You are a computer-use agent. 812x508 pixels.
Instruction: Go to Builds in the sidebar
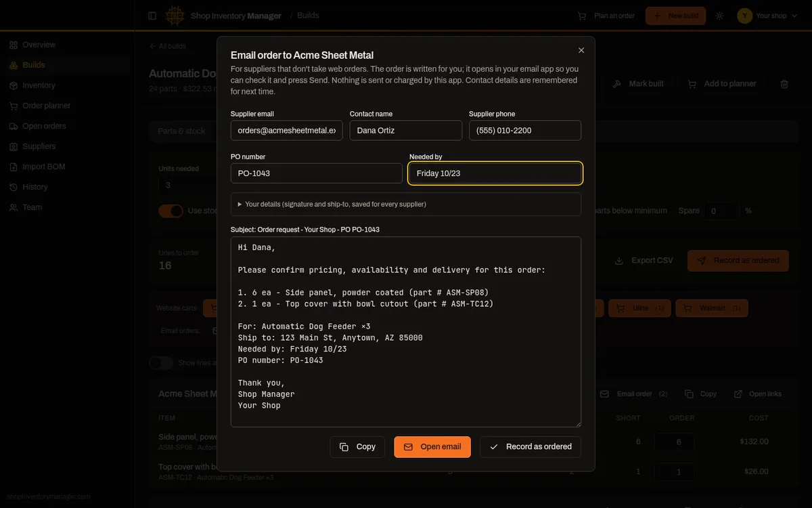pyautogui.click(x=66, y=65)
